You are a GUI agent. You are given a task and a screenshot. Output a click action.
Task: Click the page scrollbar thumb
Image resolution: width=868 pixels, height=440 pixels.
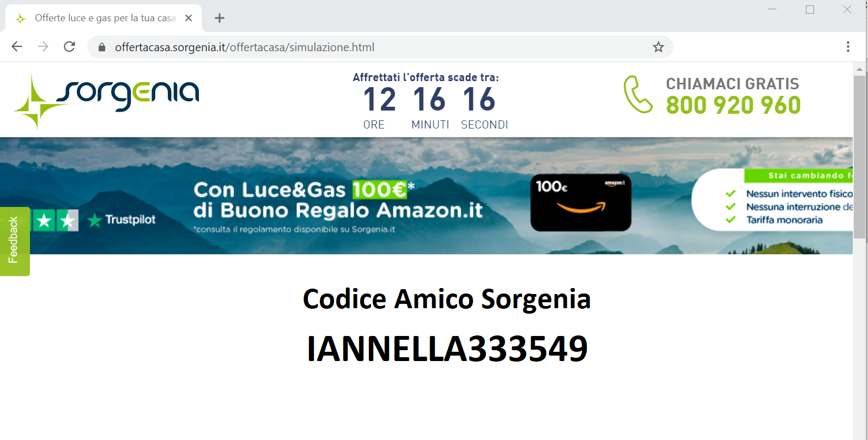859,157
